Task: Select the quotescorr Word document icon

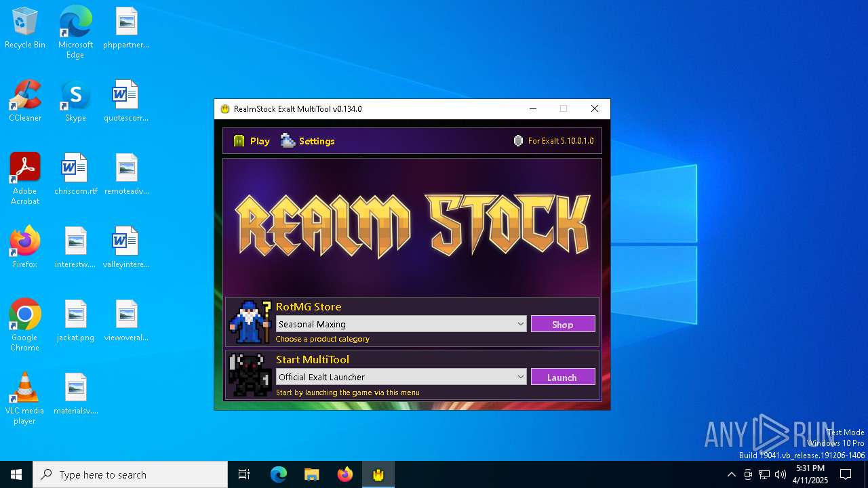Action: pyautogui.click(x=126, y=102)
